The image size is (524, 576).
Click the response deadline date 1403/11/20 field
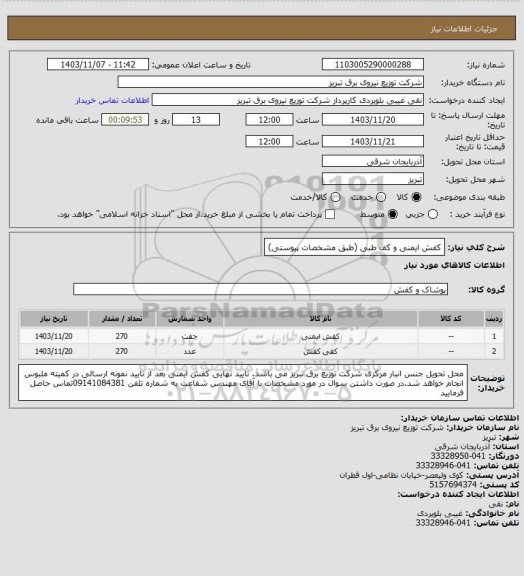[373, 120]
